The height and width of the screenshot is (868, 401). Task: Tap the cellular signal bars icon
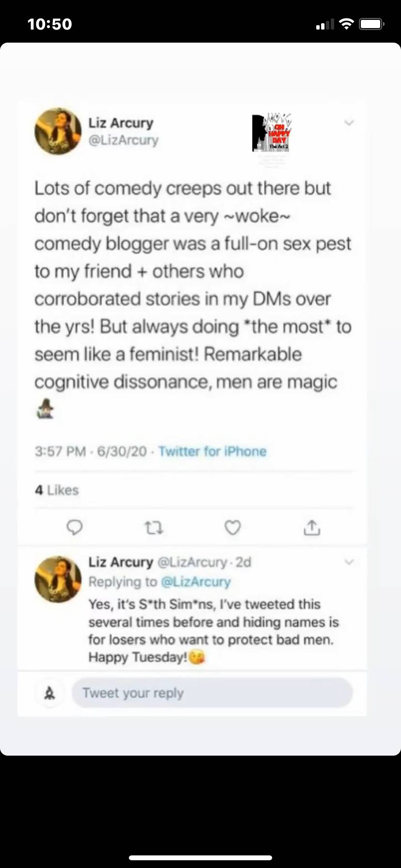click(325, 24)
